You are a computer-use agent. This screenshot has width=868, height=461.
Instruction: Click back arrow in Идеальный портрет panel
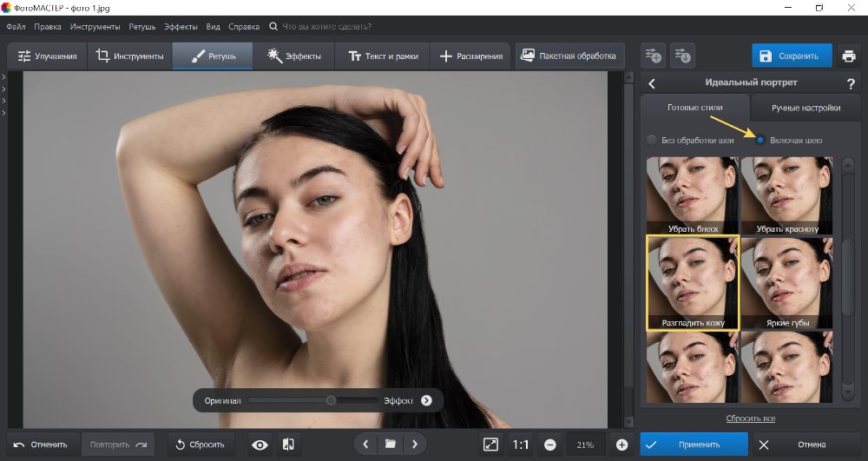pyautogui.click(x=652, y=83)
